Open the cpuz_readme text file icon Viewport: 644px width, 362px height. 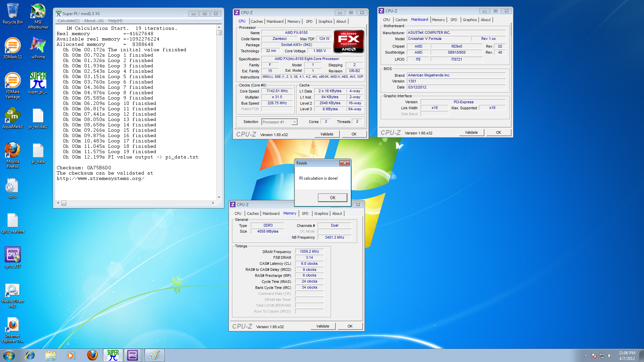13,223
